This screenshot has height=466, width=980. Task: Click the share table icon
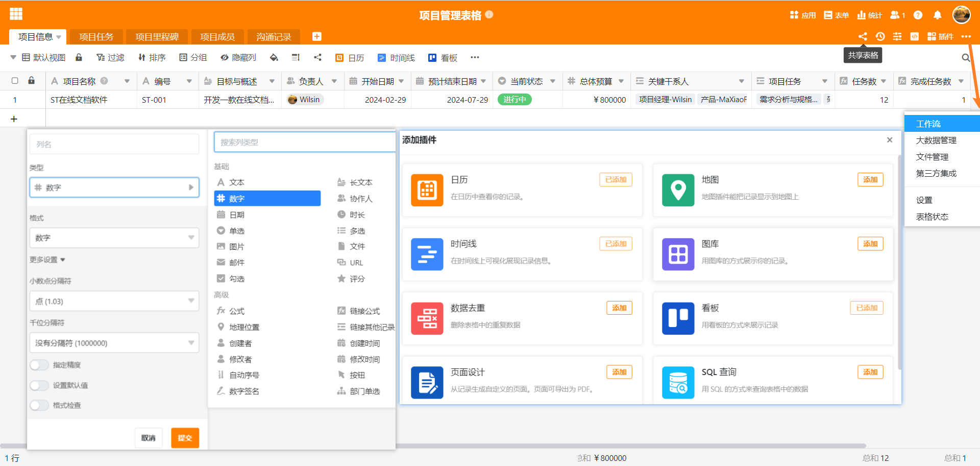[x=863, y=36]
